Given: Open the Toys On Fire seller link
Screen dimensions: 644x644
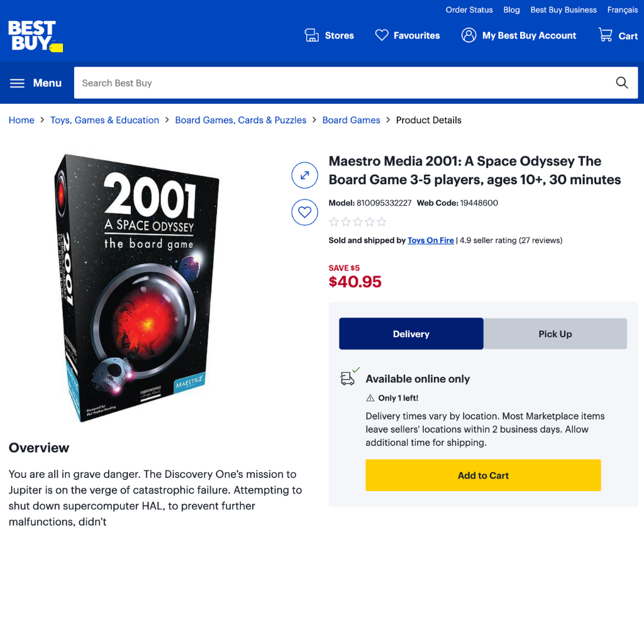Looking at the screenshot, I should pos(430,240).
